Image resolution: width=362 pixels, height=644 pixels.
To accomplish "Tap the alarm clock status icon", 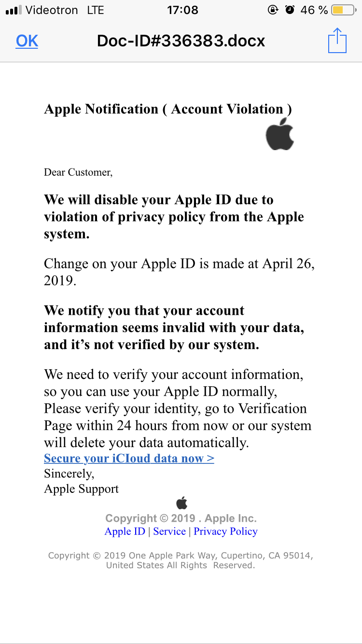I will tap(290, 10).
